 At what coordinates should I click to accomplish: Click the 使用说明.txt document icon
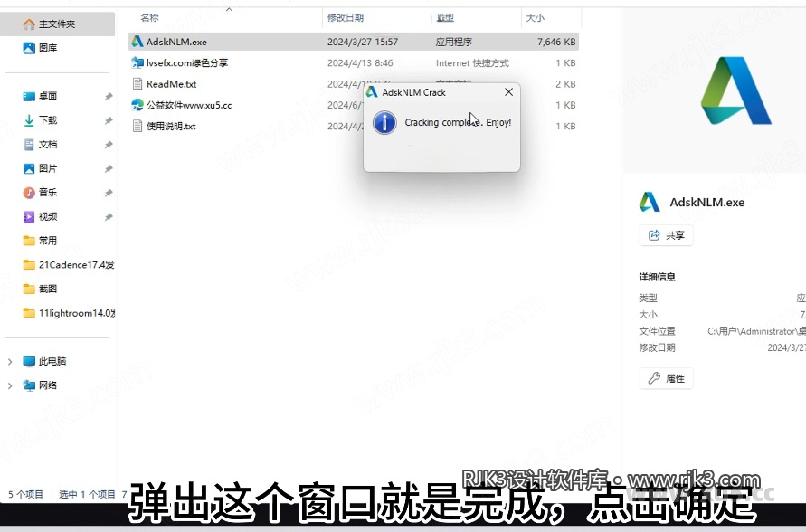137,126
